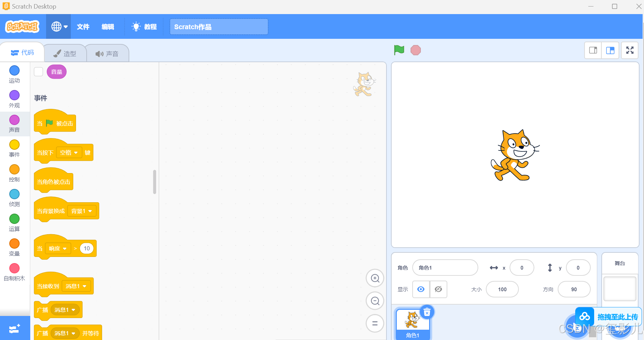
Task: Select the 控制 control category
Action: (x=14, y=173)
